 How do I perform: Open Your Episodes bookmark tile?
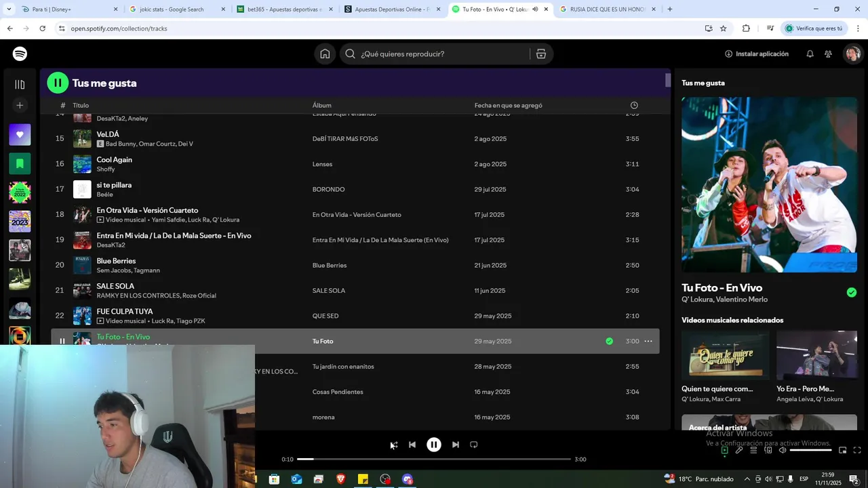coord(20,163)
